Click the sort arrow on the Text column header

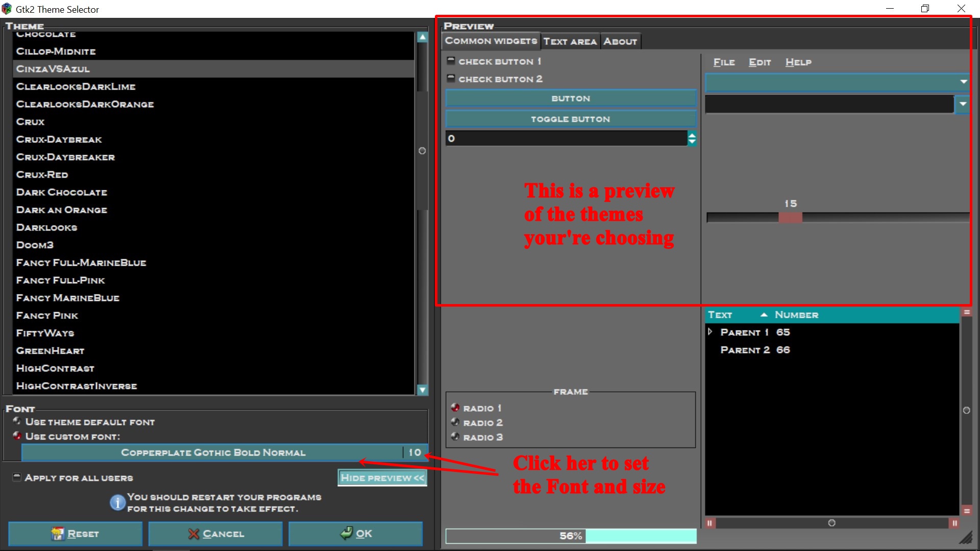pos(764,315)
